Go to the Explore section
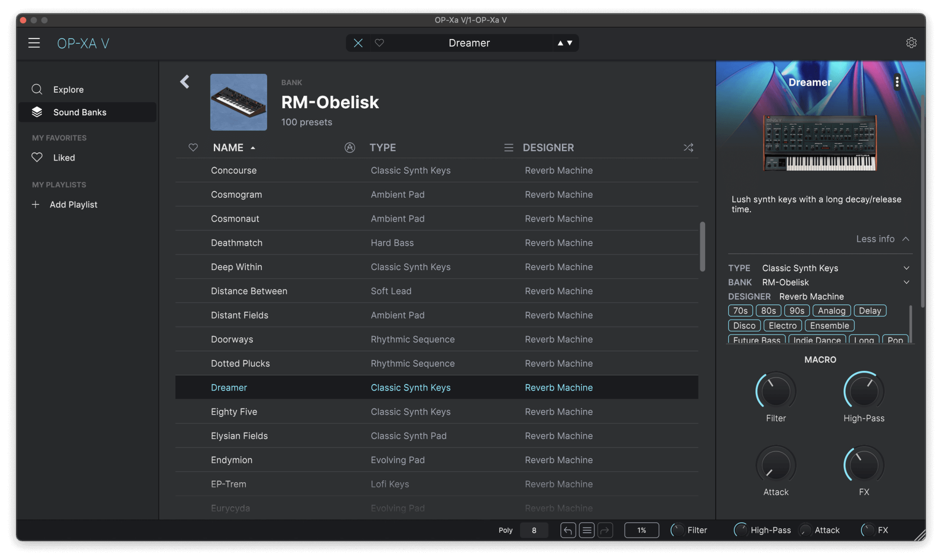 [68, 89]
